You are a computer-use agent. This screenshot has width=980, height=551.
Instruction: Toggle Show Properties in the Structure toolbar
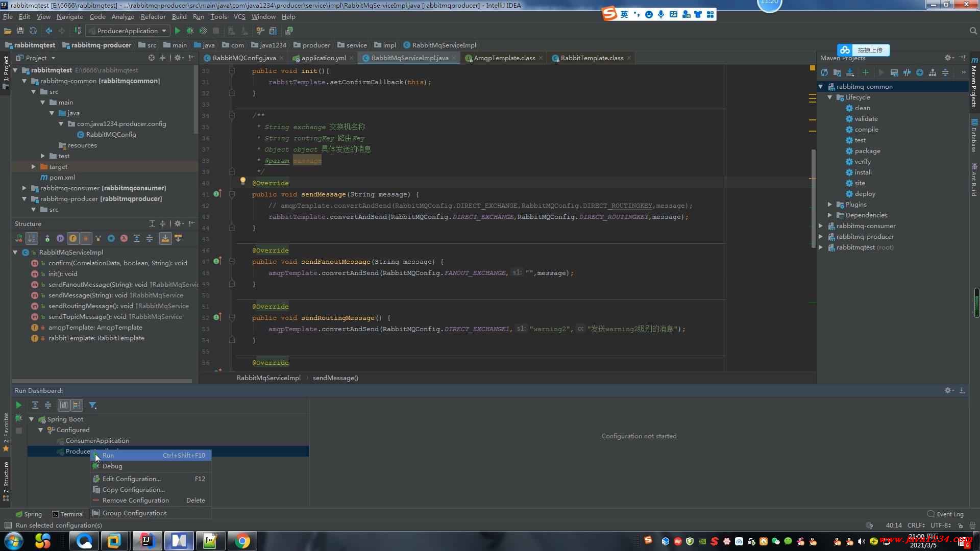click(60, 238)
